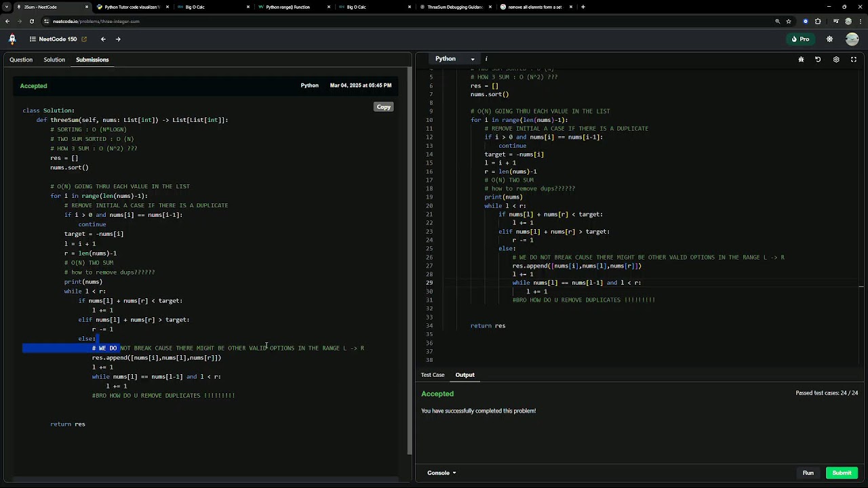Open the media control icon in Chrome toolbar
This screenshot has width=868, height=488.
click(x=835, y=22)
